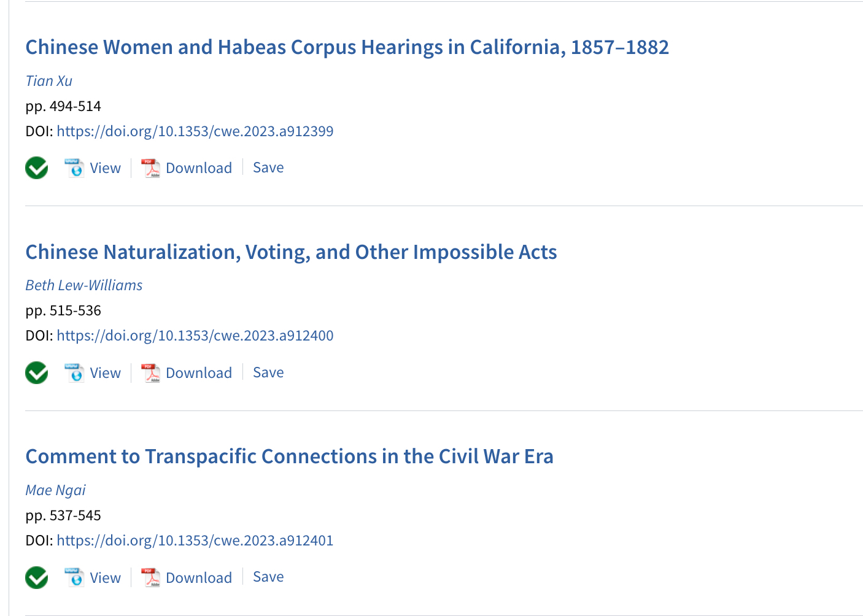
Task: Open "Chinese Naturalization, Voting, and Other Impossible Acts"
Action: 291,252
